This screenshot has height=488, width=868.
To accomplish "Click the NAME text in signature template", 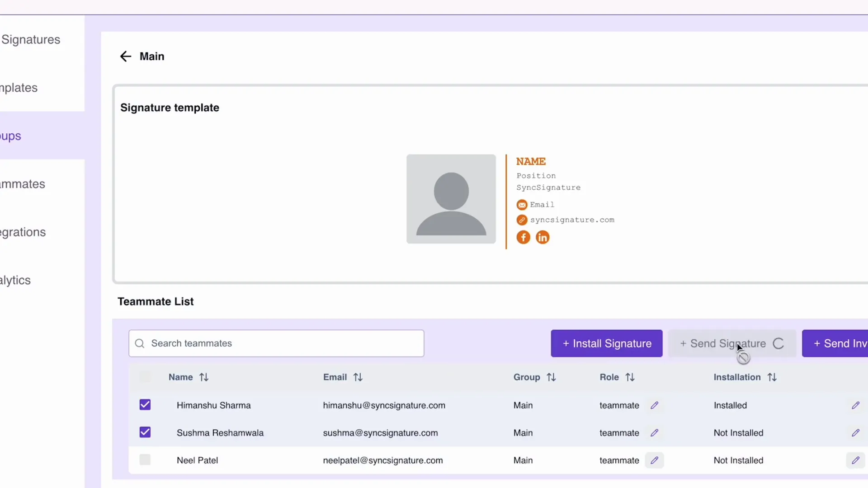I will tap(531, 161).
